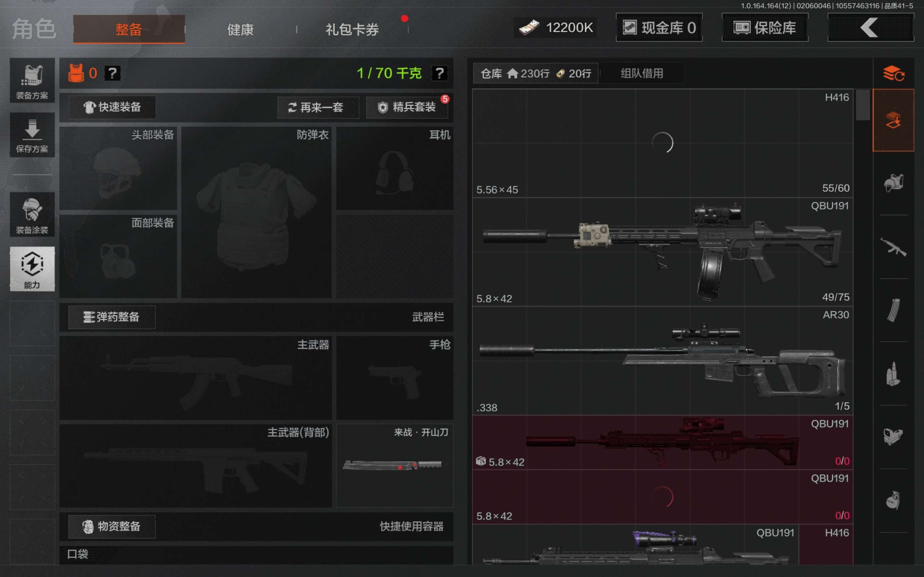Screen dimensions: 924x577
Task: Filter warehouse by armor and helmet icon
Action: coord(893,183)
